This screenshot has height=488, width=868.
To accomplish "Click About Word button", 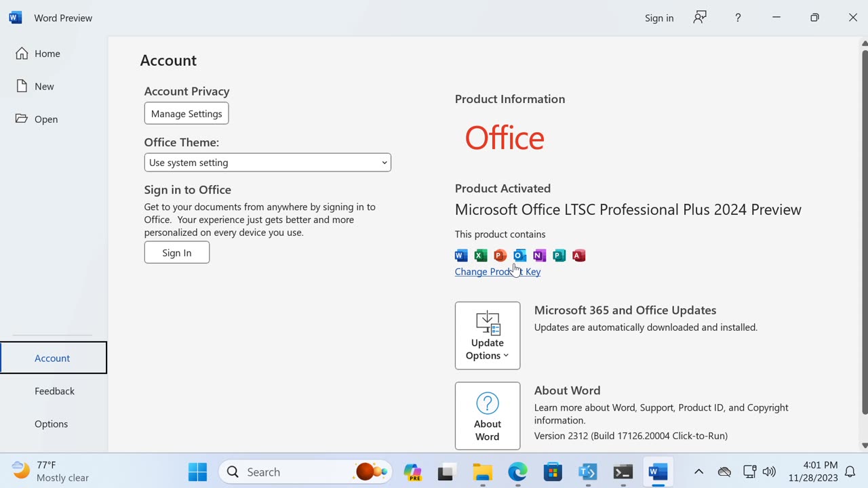I will click(488, 415).
